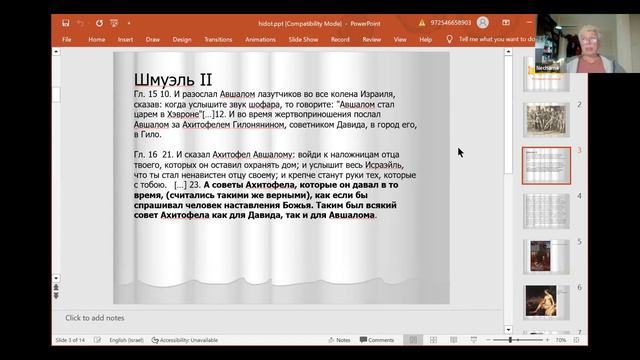
Task: Click left pane scroll down arrow
Action: (56, 278)
